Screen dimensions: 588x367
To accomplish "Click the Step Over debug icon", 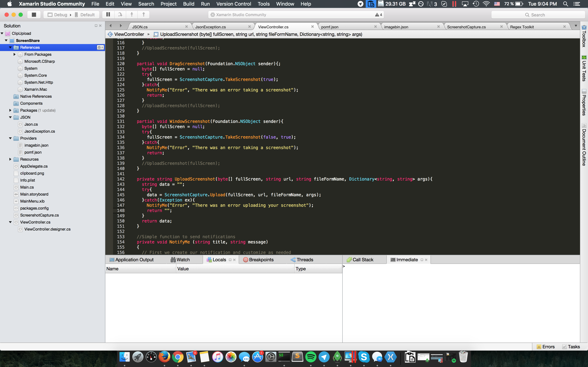I will [120, 15].
